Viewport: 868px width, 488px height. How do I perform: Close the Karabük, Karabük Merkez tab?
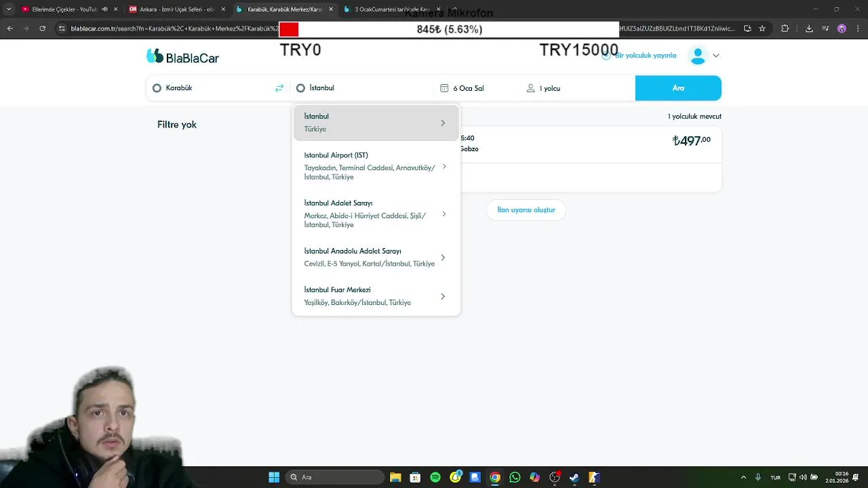pyautogui.click(x=330, y=9)
